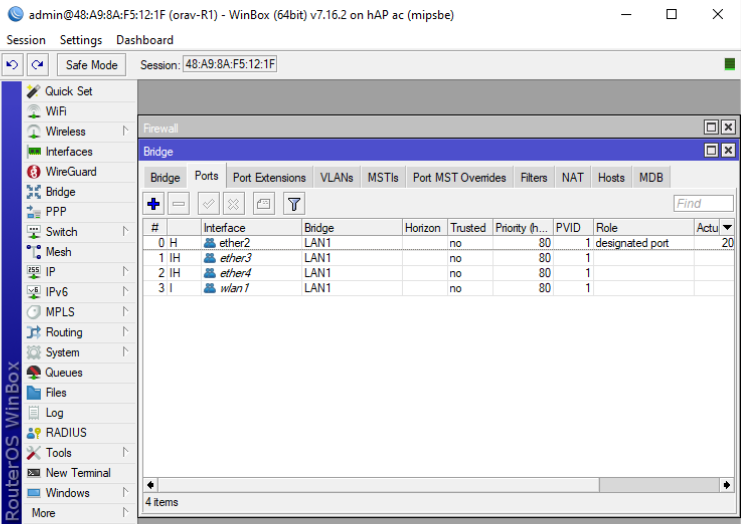Open the column selector dropdown arrow
The image size is (741, 524).
727,228
